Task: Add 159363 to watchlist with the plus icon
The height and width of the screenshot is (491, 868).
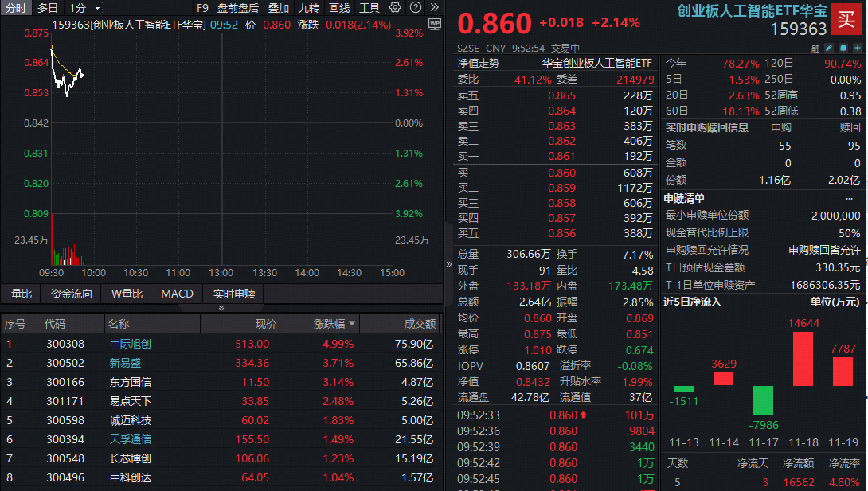Action: [x=858, y=48]
